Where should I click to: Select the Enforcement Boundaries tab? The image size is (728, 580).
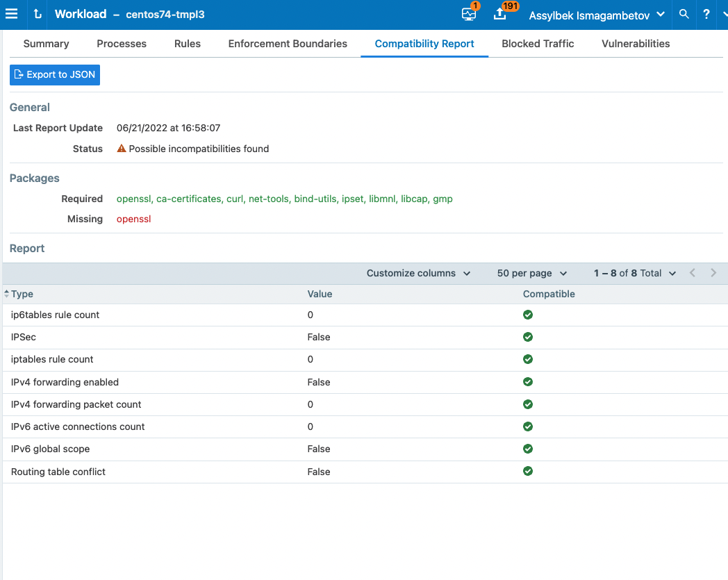[288, 43]
